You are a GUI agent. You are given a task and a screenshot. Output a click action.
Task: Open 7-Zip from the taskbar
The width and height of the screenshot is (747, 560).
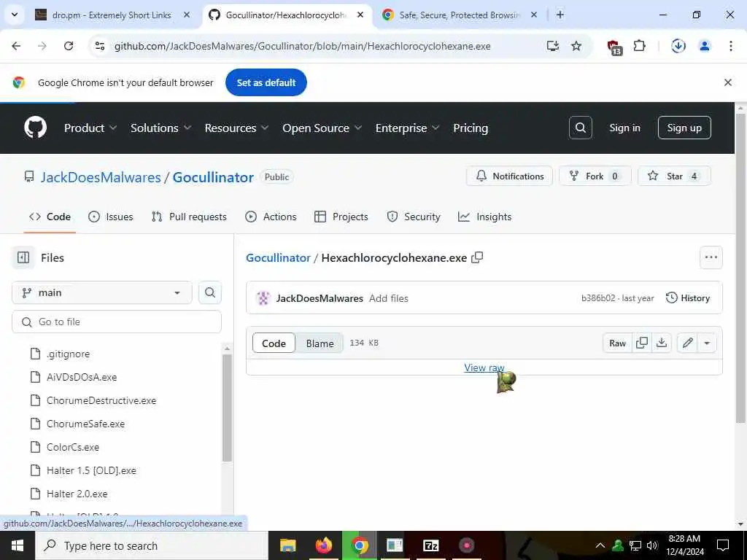(x=430, y=545)
